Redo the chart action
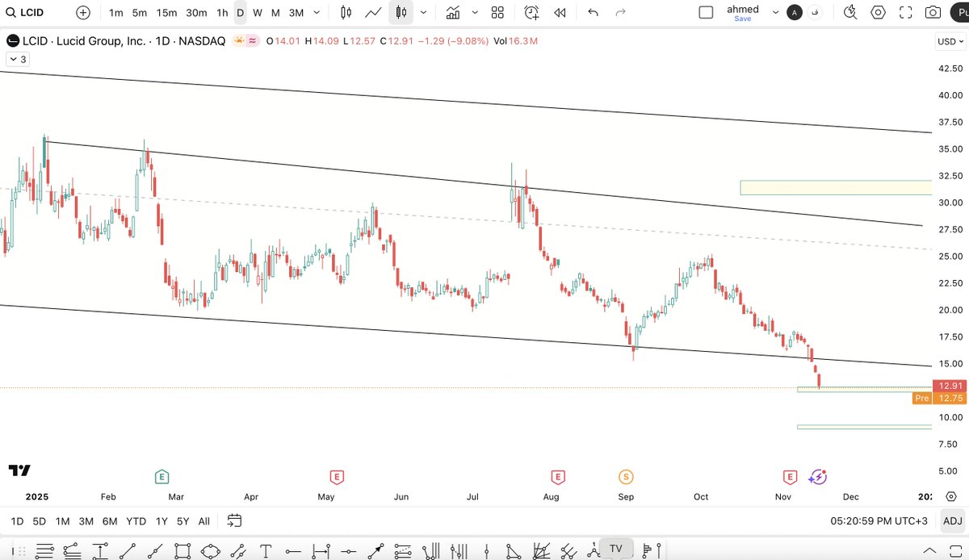The height and width of the screenshot is (560, 969). pos(620,12)
